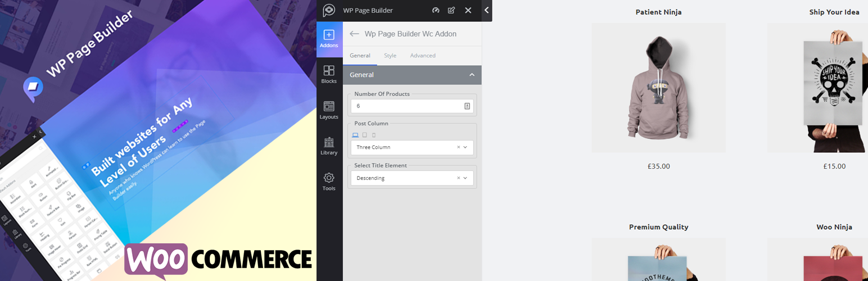The image size is (868, 281).
Task: Click the WP Page Builder logo icon
Action: [329, 11]
